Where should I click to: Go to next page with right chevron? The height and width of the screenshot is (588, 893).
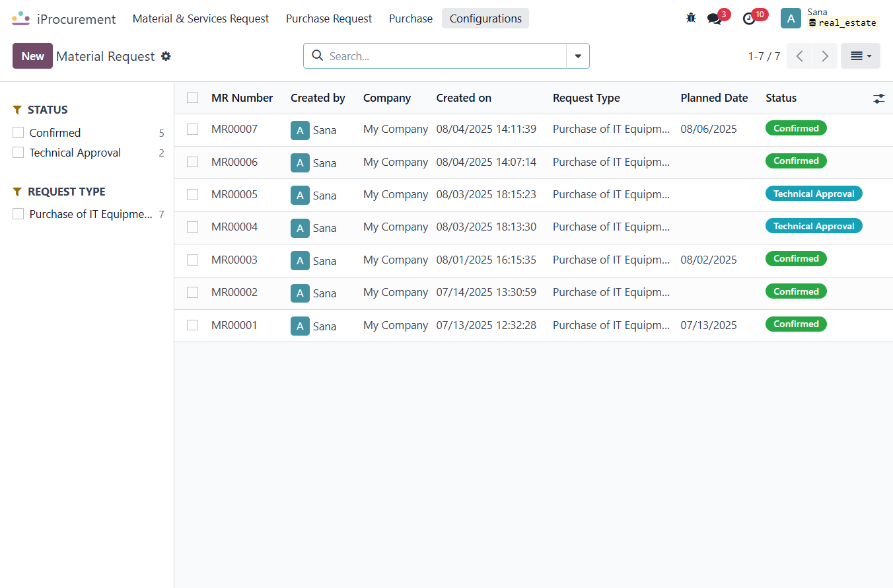click(x=825, y=56)
